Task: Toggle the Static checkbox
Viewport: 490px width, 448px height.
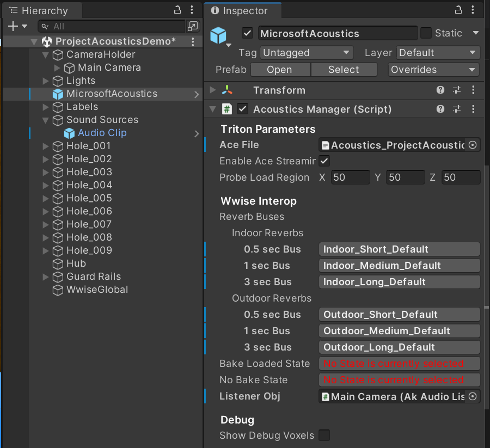Action: click(x=426, y=33)
